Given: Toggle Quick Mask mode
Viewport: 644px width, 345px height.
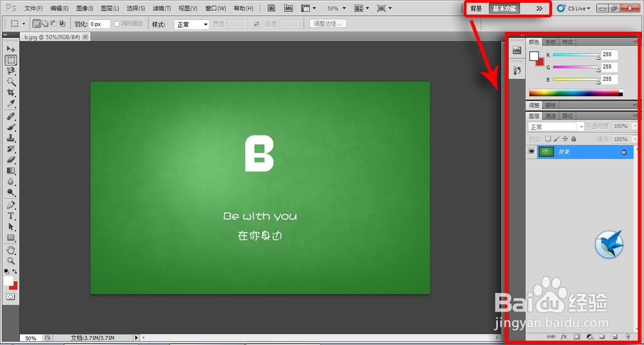Looking at the screenshot, I should 11,297.
